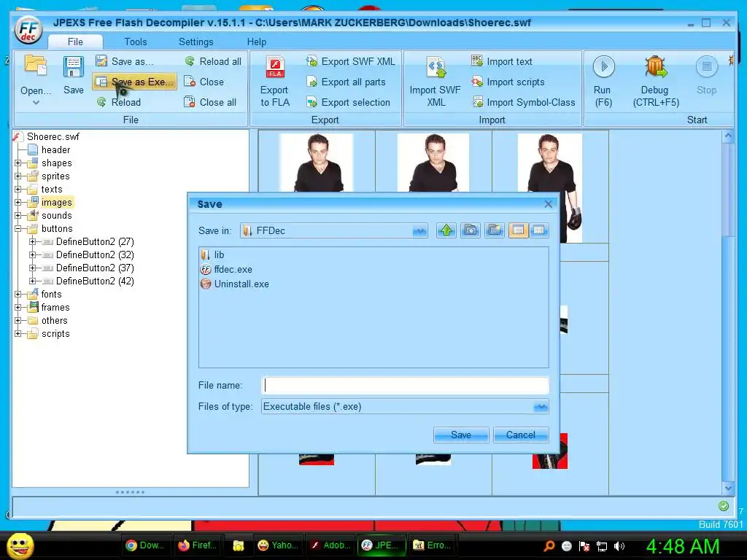Expand the texts tree node
Screen dimensions: 747x560
point(18,189)
